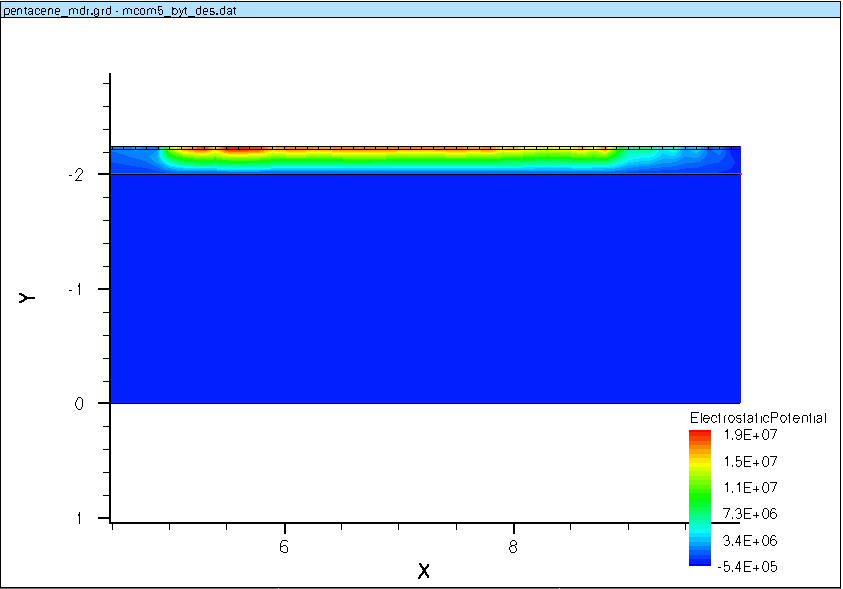Screen dimensions: 843x589
Task: Select the Y axis label
Action: coord(27,297)
